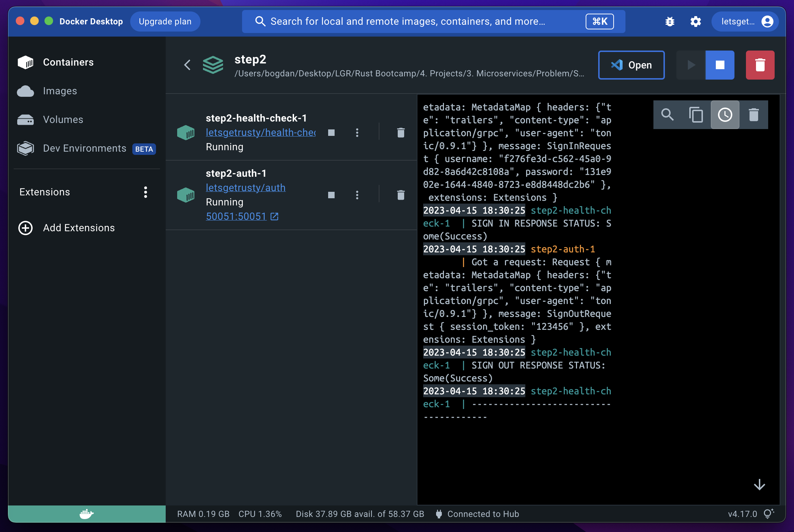Stop the step2-health-check-1 container
This screenshot has height=532, width=794.
[x=331, y=133]
